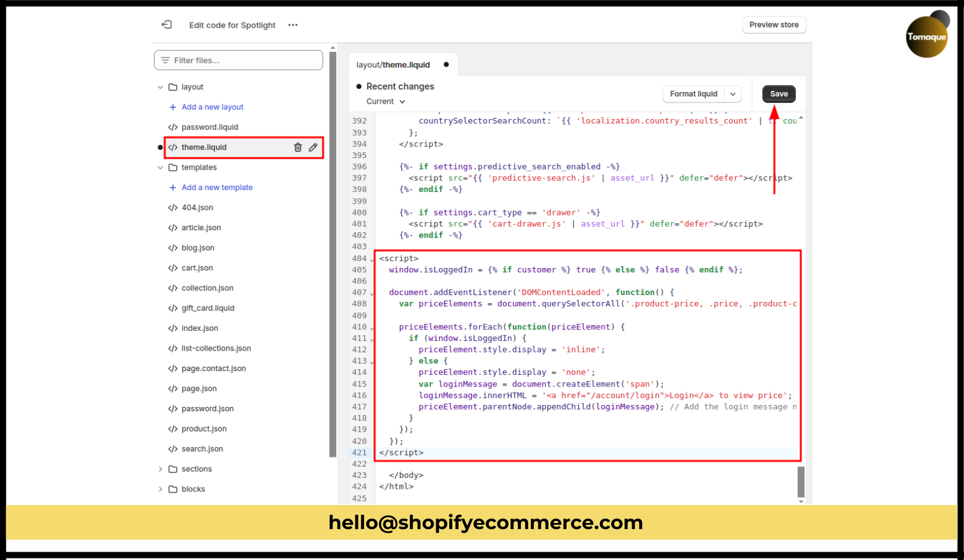
Task: Click the code icon beside 404.json
Action: pyautogui.click(x=173, y=207)
